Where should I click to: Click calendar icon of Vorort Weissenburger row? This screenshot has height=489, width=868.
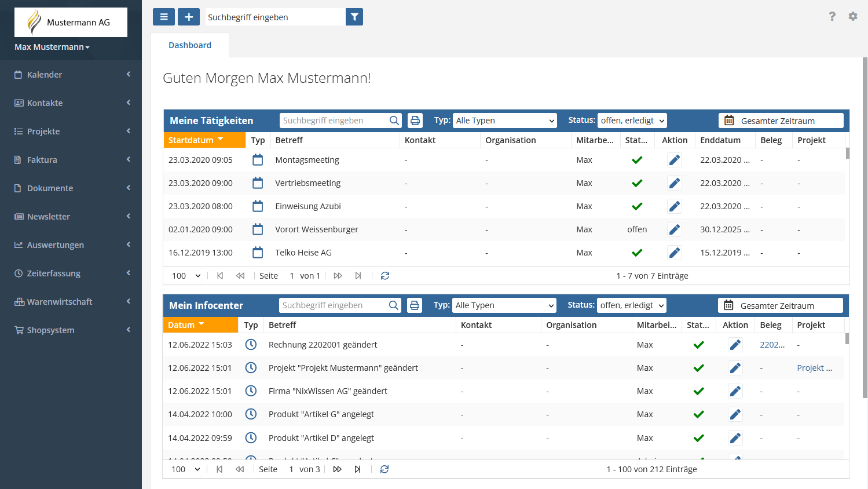(258, 229)
